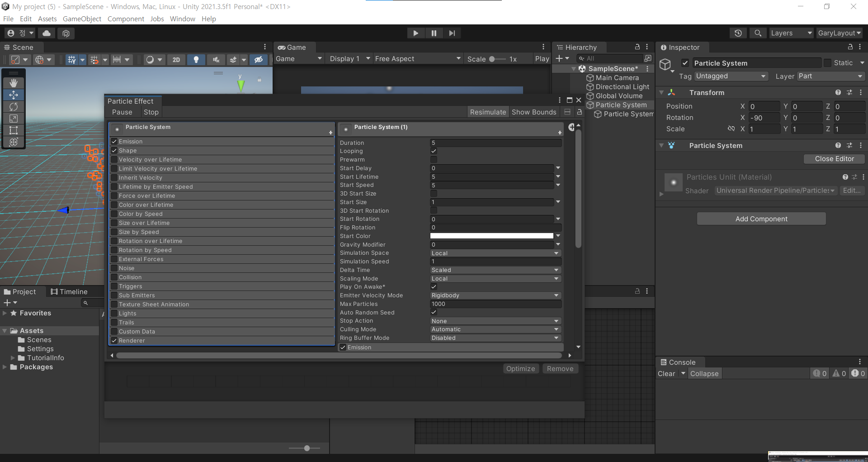The image size is (868, 462).
Task: Open the Window menu
Action: 183,19
